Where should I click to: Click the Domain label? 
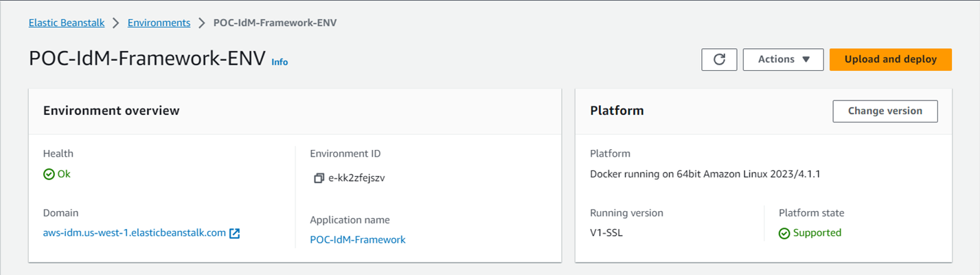[61, 213]
